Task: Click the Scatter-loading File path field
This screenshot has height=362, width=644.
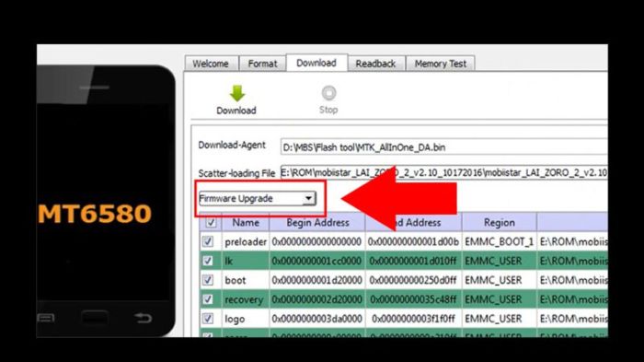Action: 444,173
